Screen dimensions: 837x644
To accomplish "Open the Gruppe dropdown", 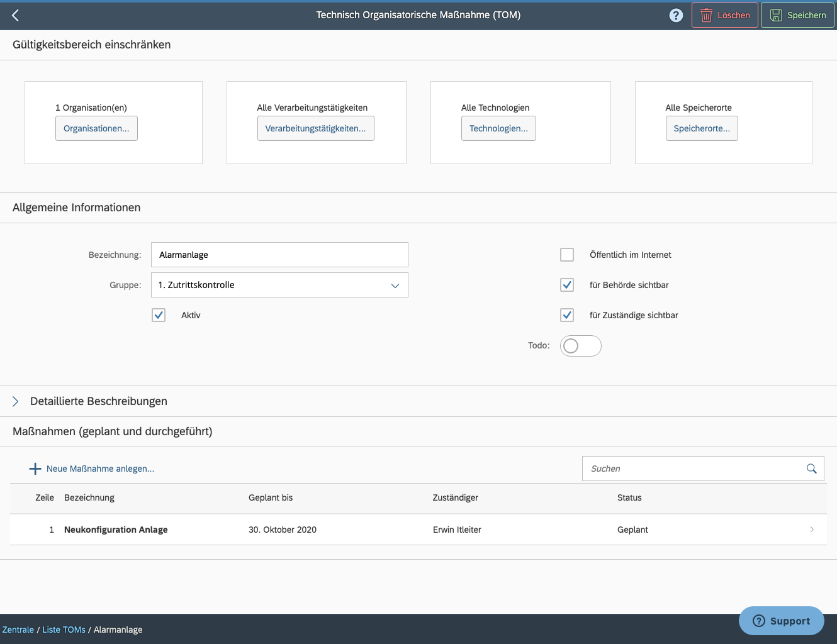I will (x=395, y=285).
